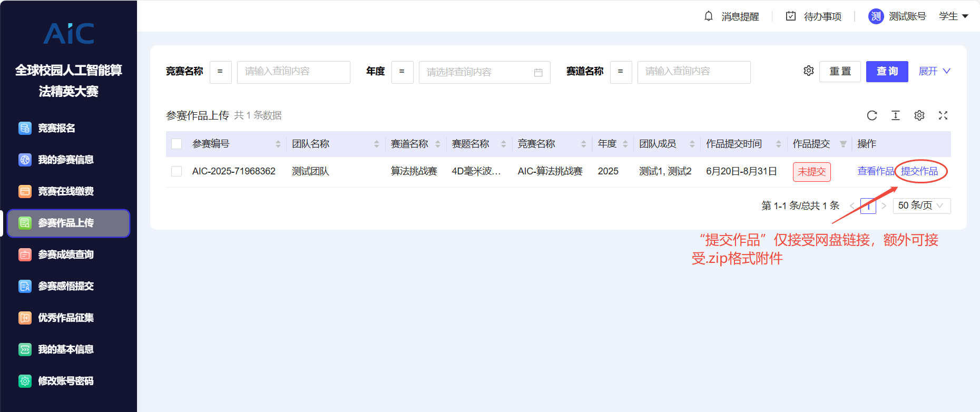Click the 年度 date picker field
Screen dimensions: 980x412
point(484,72)
